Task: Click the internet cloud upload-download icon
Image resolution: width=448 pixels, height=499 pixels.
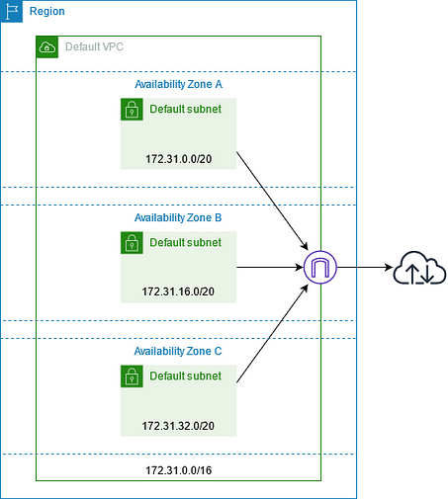Action: (x=419, y=268)
